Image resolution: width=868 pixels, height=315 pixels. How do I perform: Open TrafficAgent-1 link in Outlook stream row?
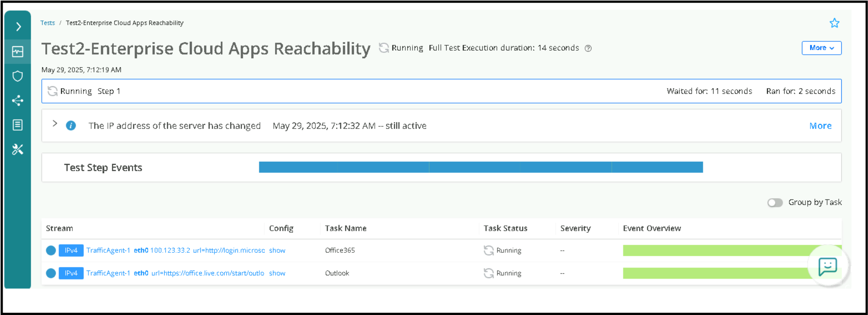108,273
